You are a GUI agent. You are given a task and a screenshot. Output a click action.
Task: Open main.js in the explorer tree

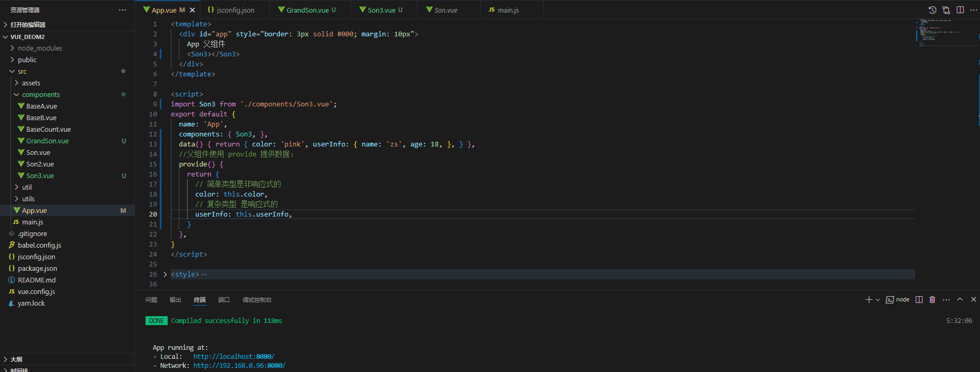(x=67, y=222)
